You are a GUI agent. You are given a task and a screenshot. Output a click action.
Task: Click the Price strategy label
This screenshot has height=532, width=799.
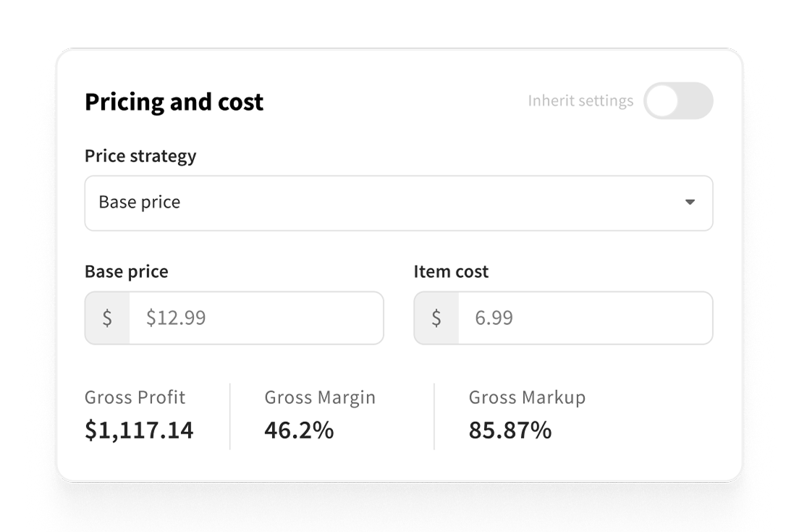tap(140, 156)
